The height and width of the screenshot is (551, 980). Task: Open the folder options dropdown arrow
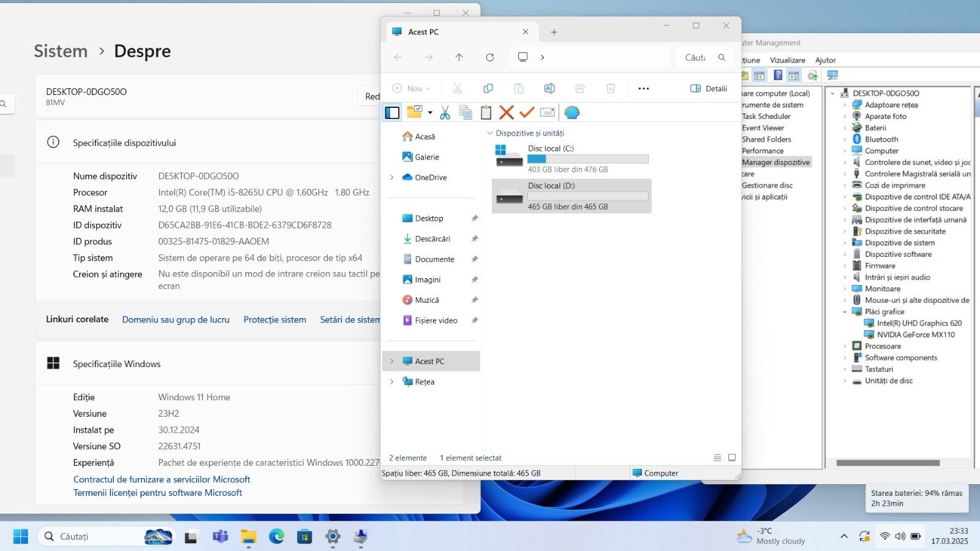pyautogui.click(x=430, y=112)
